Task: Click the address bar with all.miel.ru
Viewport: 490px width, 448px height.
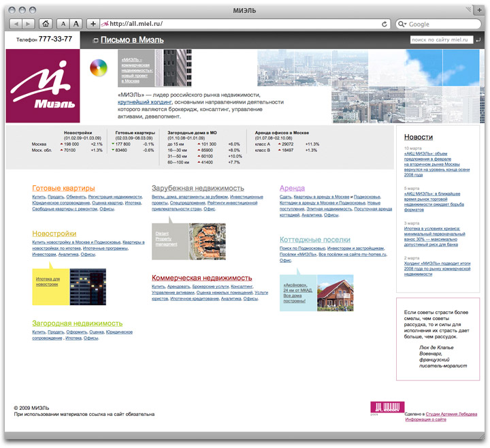Action: coord(238,24)
